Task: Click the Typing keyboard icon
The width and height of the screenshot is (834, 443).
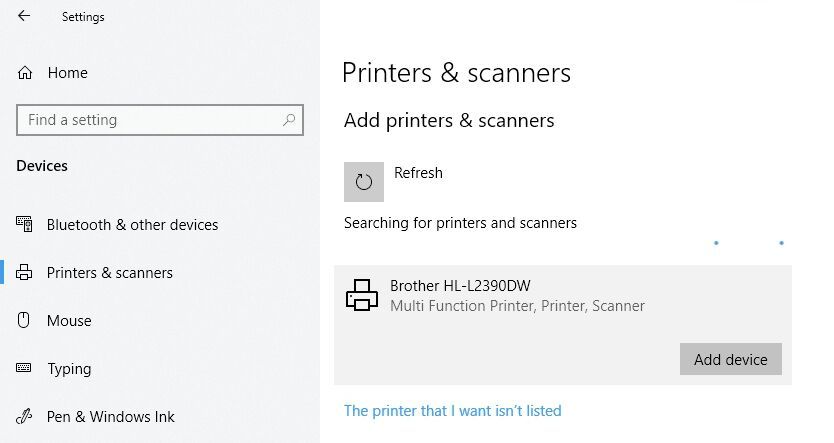Action: [x=25, y=368]
